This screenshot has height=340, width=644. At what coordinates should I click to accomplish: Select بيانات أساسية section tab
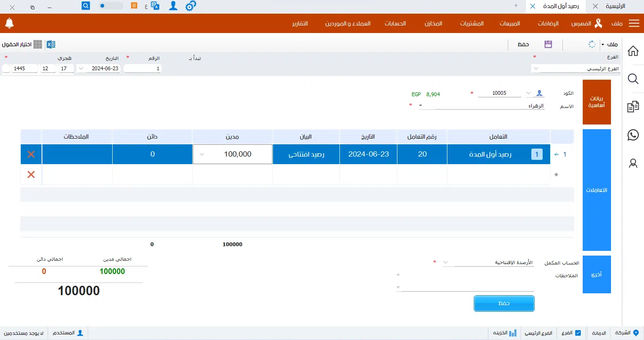597,102
